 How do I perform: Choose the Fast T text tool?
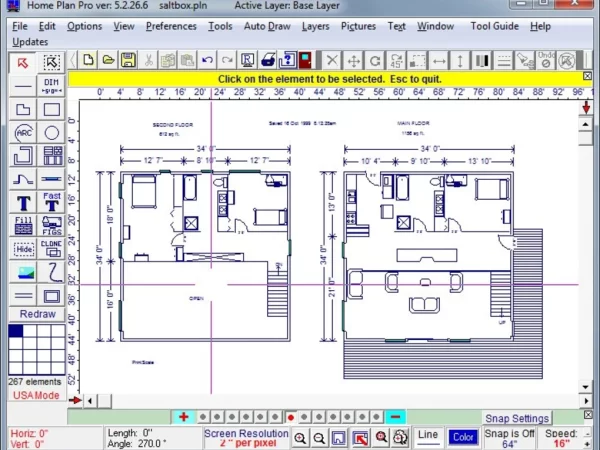click(51, 202)
